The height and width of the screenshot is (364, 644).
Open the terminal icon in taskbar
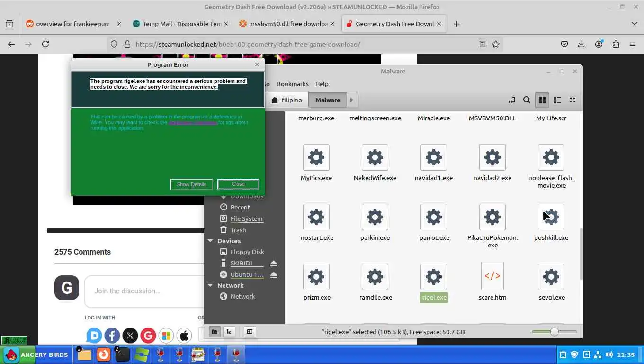122,355
